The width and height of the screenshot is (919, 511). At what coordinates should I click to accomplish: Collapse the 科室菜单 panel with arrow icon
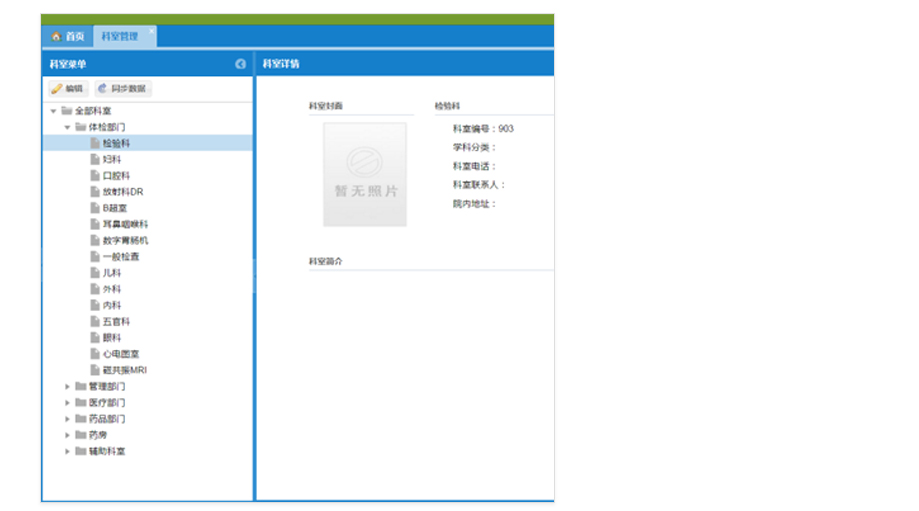point(241,64)
